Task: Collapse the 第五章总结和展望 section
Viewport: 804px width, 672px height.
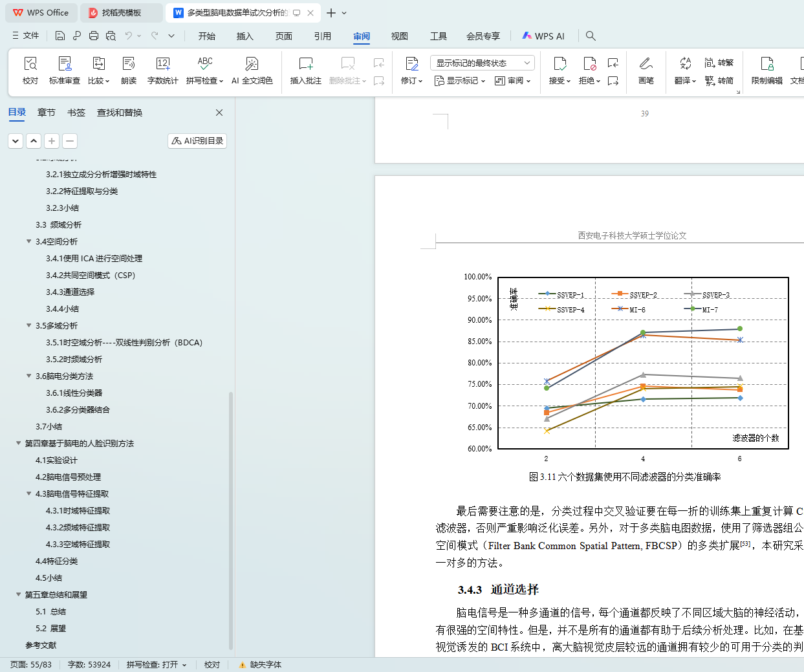Action: pyautogui.click(x=18, y=594)
